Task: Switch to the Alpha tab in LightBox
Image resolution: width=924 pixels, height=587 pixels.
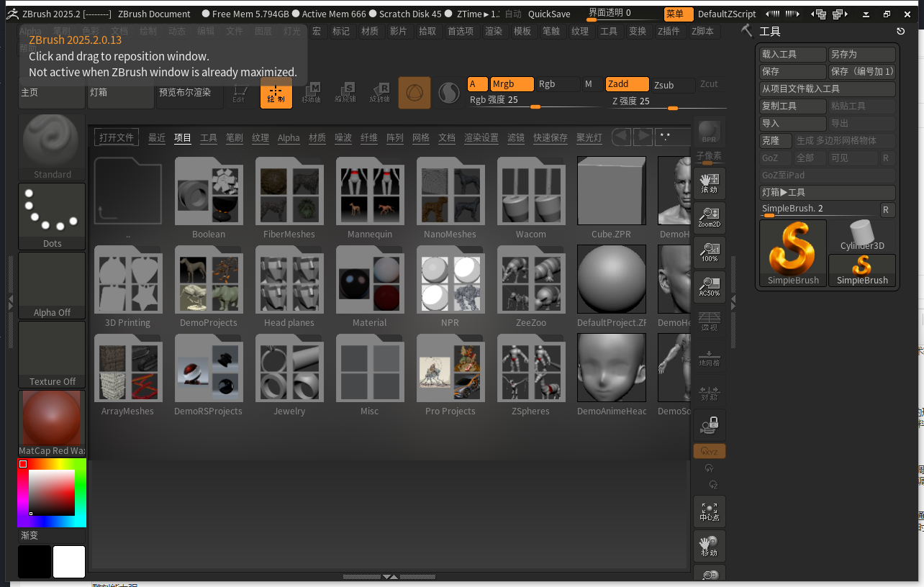Action: pyautogui.click(x=289, y=138)
